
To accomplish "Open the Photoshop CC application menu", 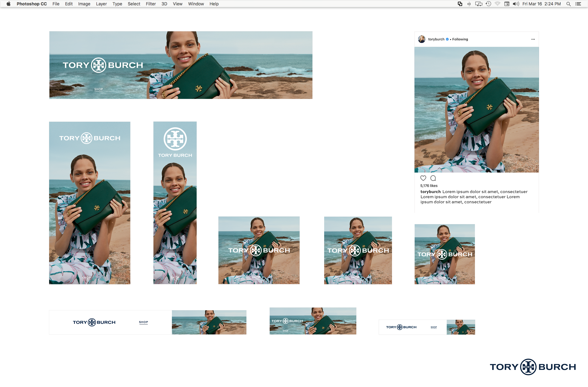I will point(32,4).
